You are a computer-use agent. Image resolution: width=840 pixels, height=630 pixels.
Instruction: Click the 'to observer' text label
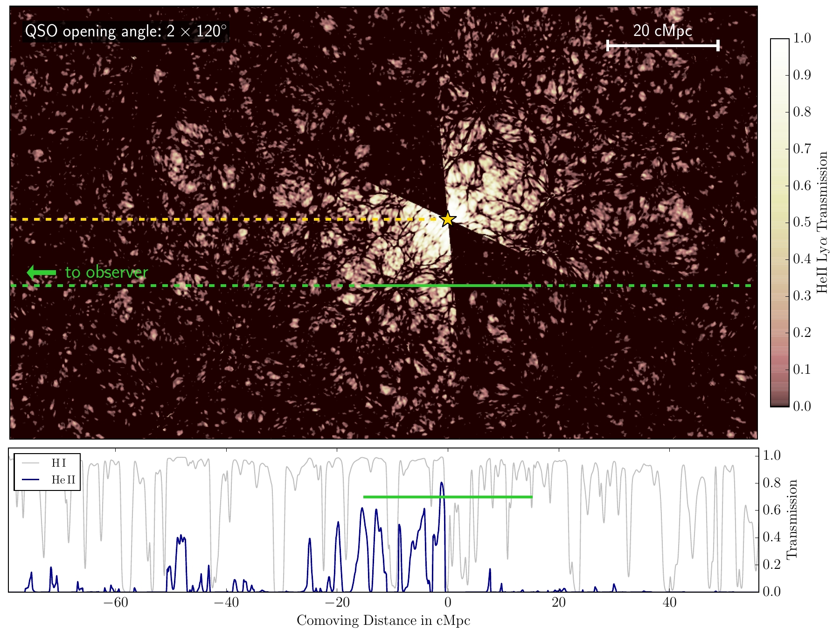(106, 272)
